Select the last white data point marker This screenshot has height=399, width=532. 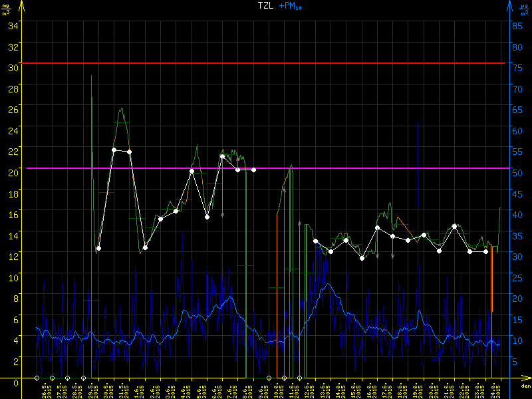click(485, 251)
